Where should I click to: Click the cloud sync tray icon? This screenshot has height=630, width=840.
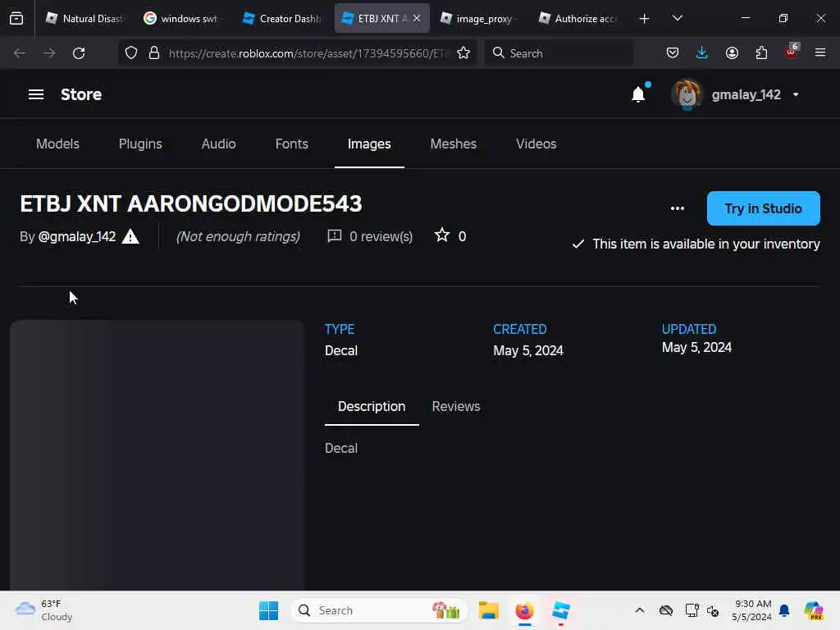point(666,610)
